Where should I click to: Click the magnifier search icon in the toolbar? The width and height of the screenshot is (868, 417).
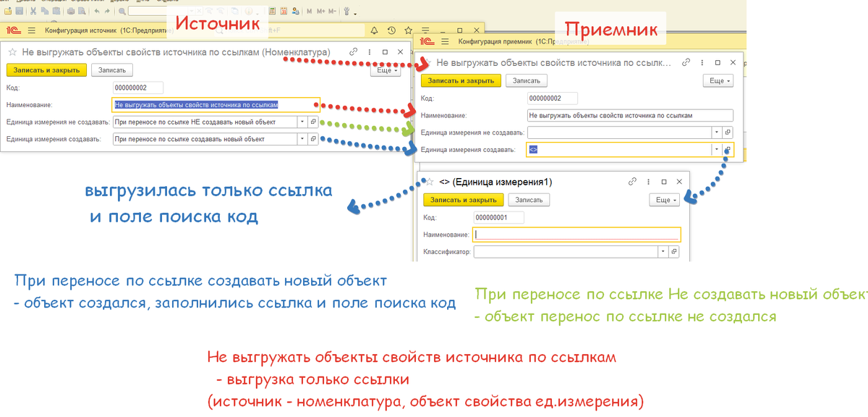coord(122,11)
